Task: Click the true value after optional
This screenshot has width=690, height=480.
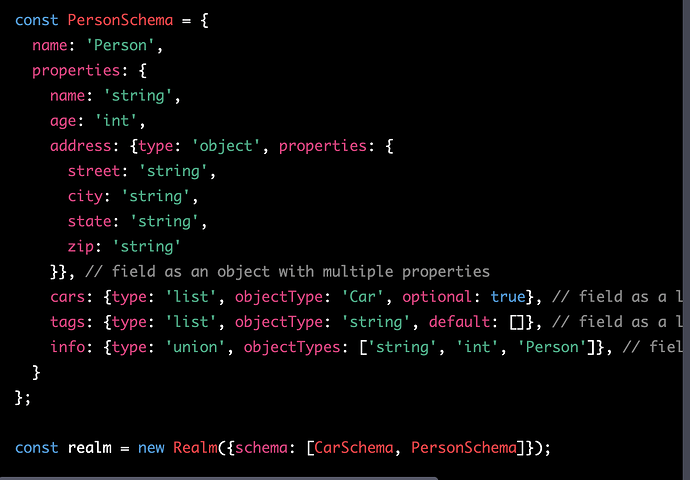Action: click(509, 296)
